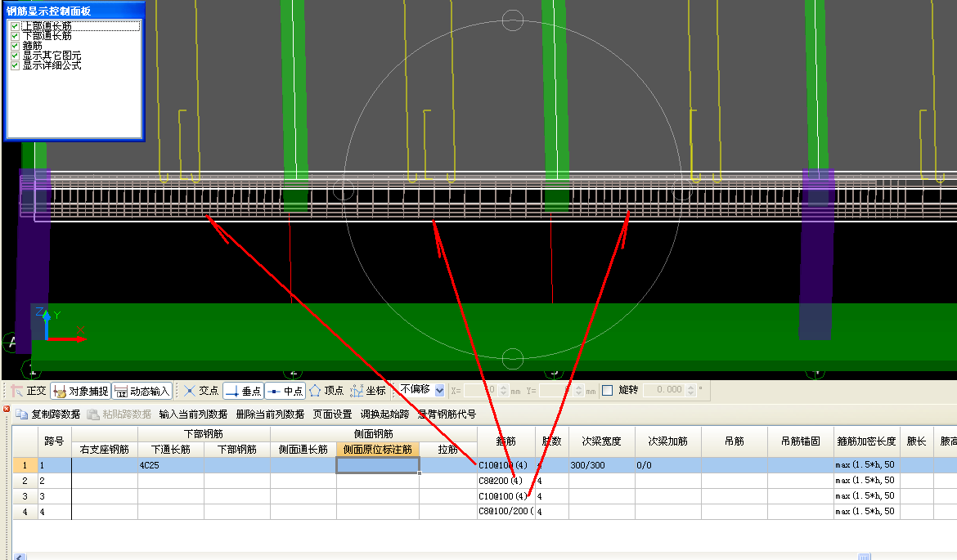
Task: Select the 下通长筋 column header
Action: 171,450
